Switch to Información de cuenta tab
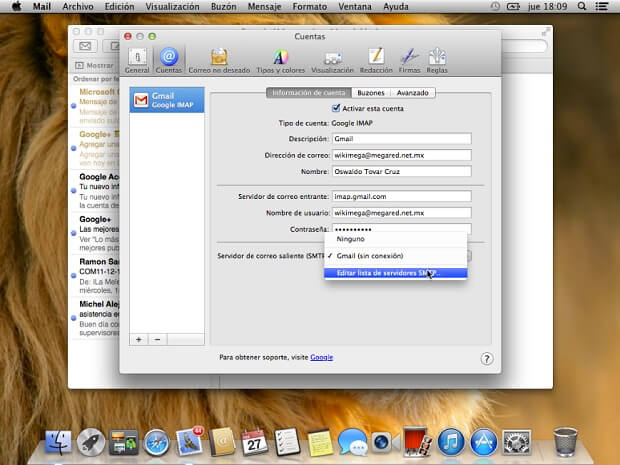The image size is (620, 465). [x=309, y=93]
